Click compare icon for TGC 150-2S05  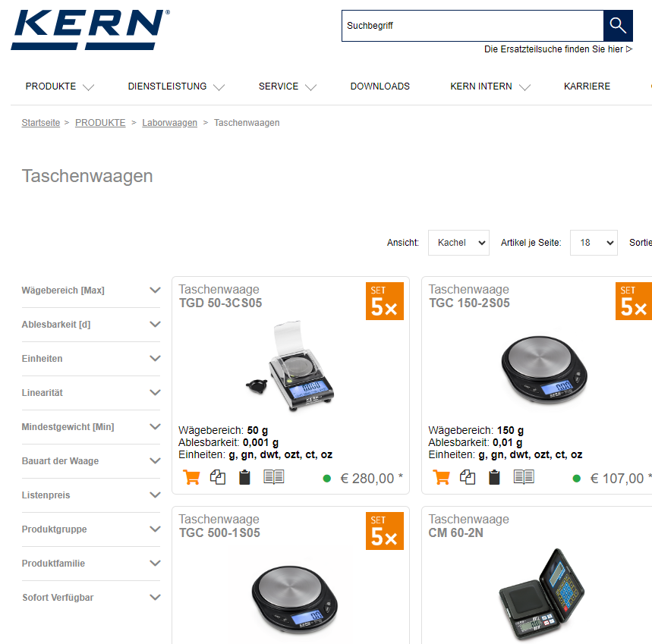tap(468, 477)
